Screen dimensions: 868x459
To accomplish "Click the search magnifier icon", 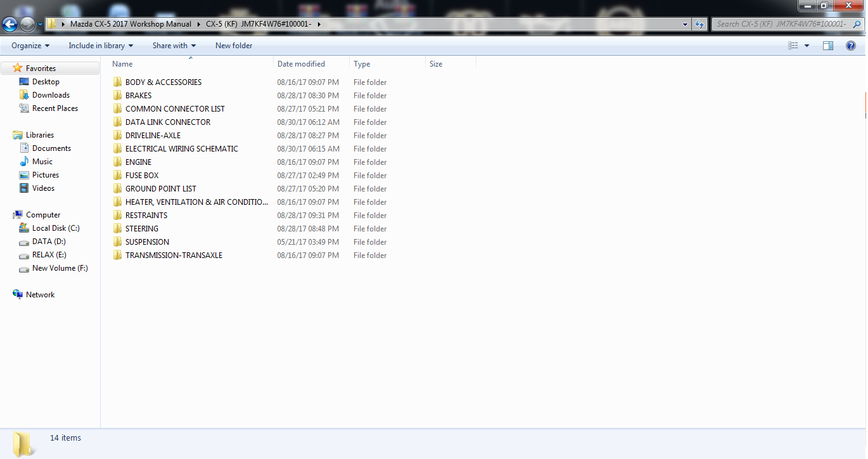I will tap(857, 24).
